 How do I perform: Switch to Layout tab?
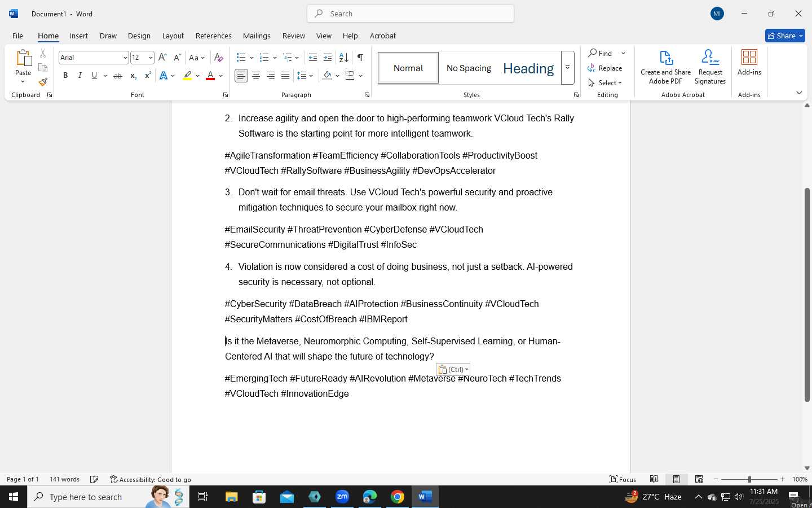(173, 36)
